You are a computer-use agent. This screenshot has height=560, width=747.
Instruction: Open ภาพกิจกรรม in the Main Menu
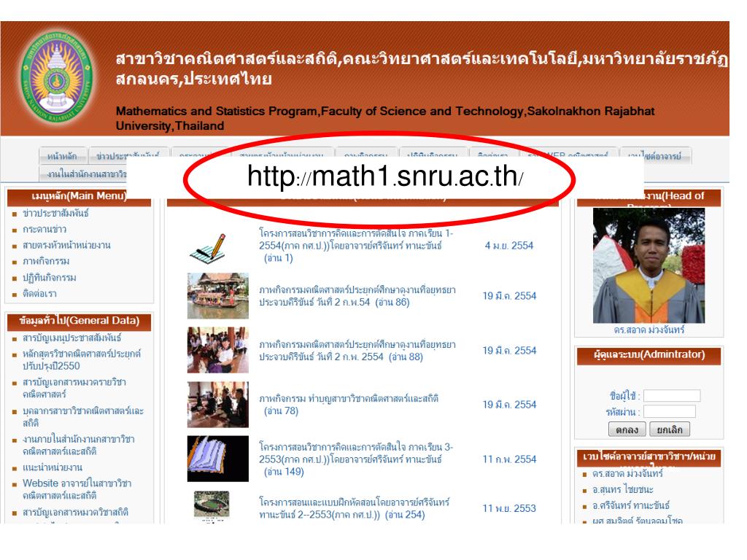(46, 261)
